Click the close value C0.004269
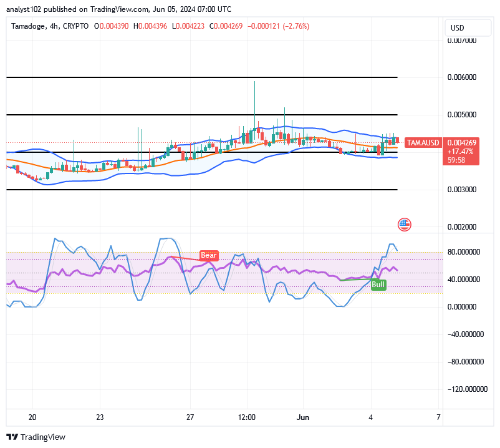This screenshot has height=448, width=500. click(x=226, y=26)
